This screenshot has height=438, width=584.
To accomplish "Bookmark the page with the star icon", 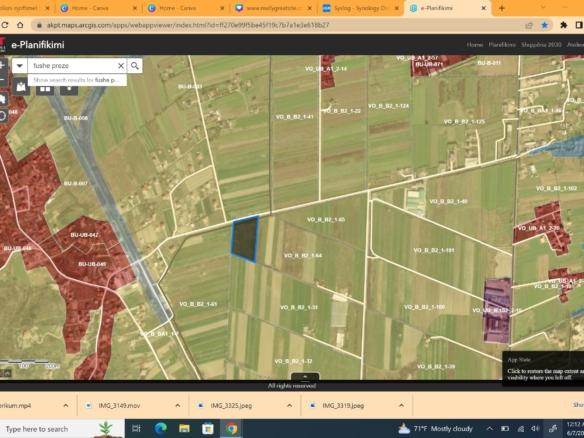I will point(545,25).
